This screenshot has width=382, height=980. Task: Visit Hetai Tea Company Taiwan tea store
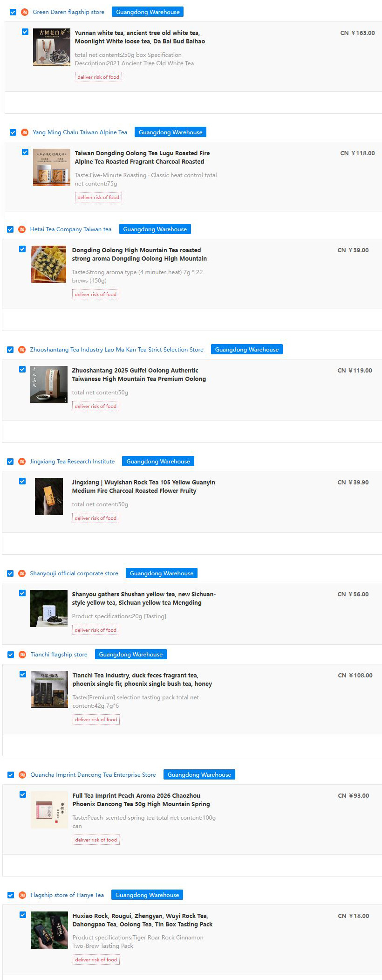(x=71, y=229)
